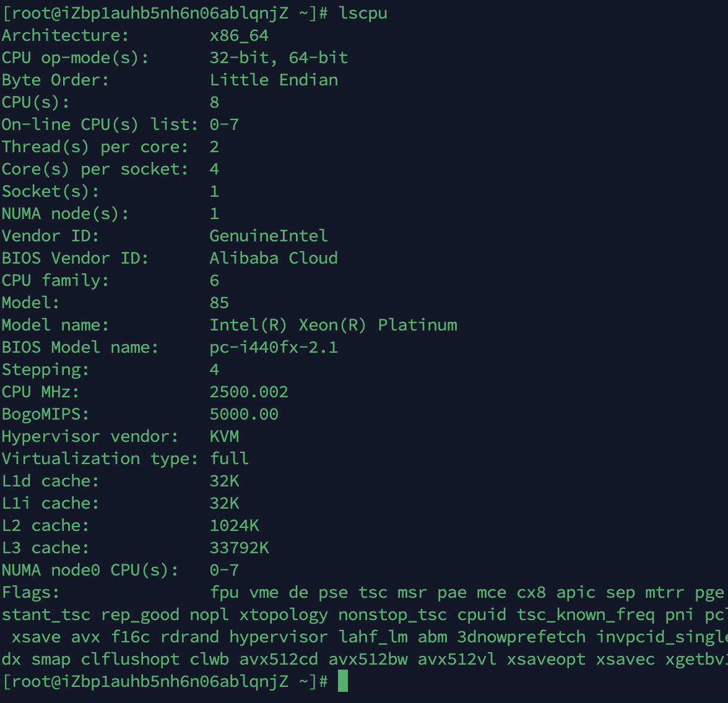Click the 32-bit, 64-bit op-mode value
Image resolution: width=728 pixels, height=703 pixels.
[x=279, y=58]
